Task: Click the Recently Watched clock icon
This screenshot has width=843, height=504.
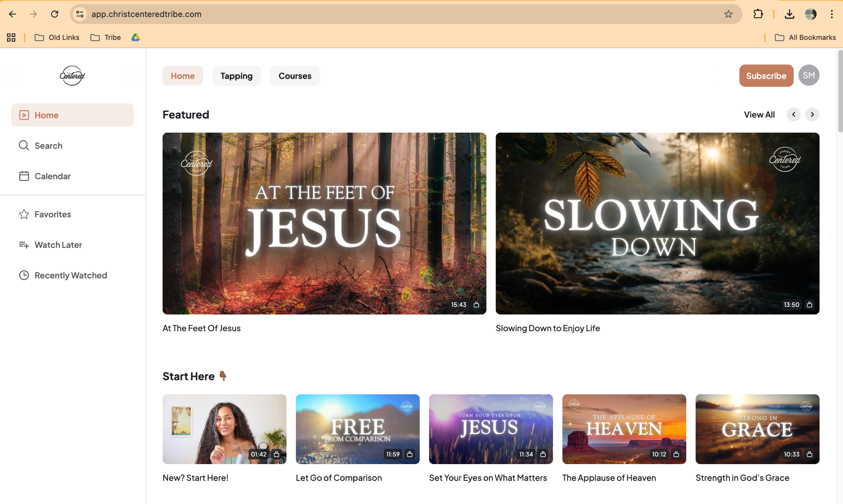Action: point(24,275)
